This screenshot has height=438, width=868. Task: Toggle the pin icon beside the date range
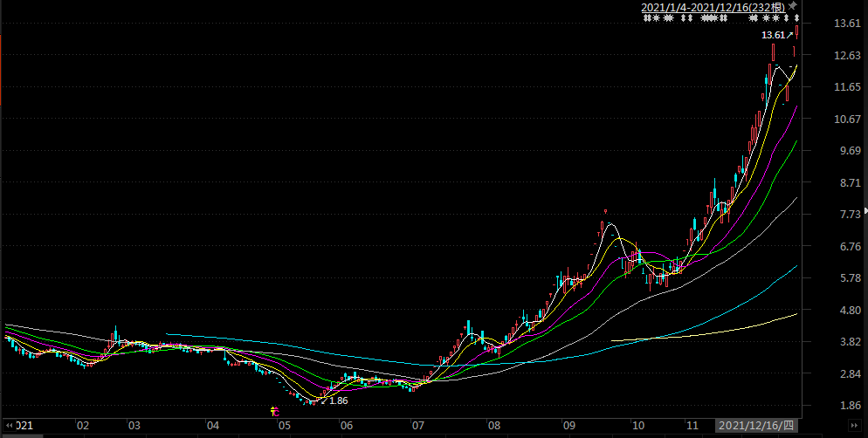793,6
